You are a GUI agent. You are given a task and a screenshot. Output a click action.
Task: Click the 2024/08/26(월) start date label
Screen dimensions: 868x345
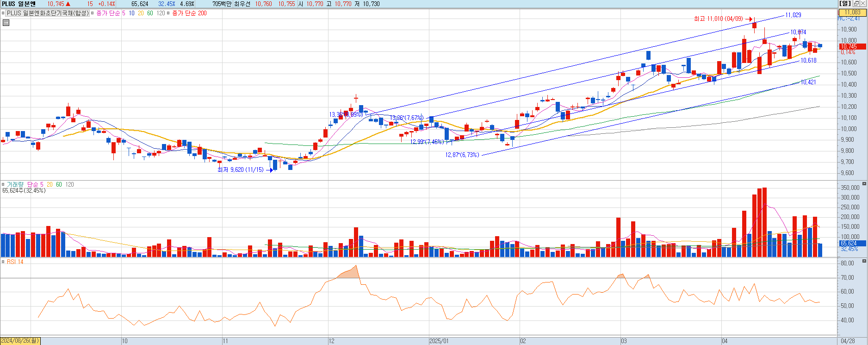pos(20,341)
